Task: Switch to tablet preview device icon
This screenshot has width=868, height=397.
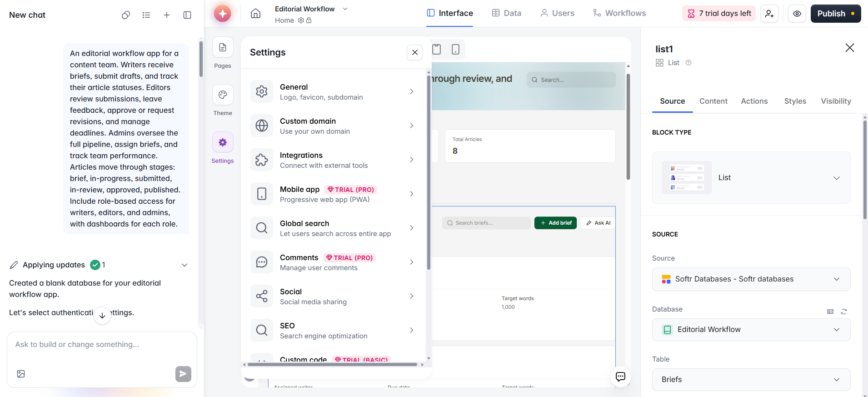Action: point(437,49)
